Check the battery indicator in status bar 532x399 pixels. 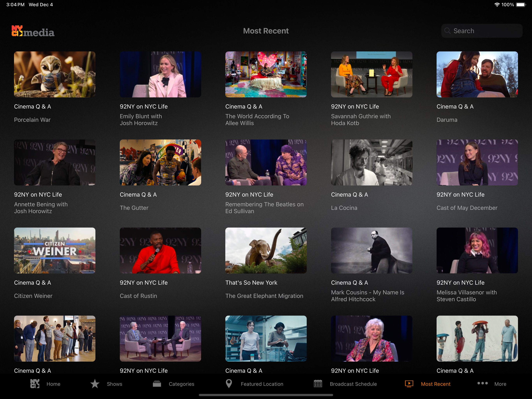521,4
